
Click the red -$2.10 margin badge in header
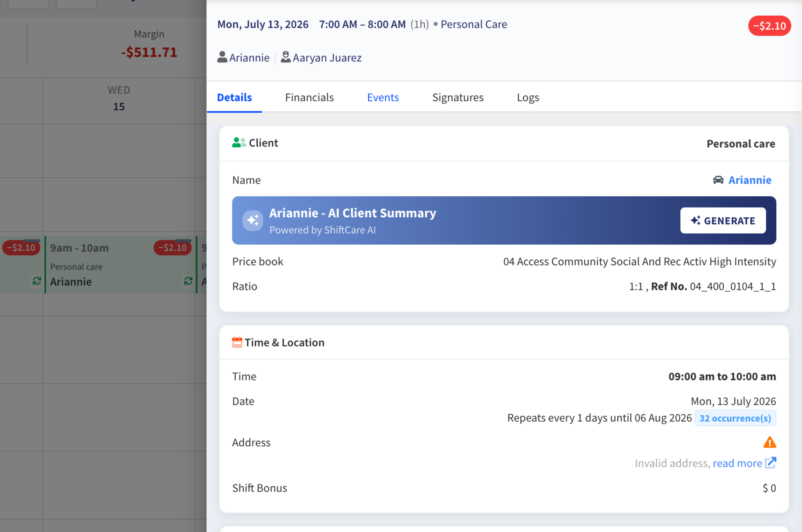click(x=769, y=26)
